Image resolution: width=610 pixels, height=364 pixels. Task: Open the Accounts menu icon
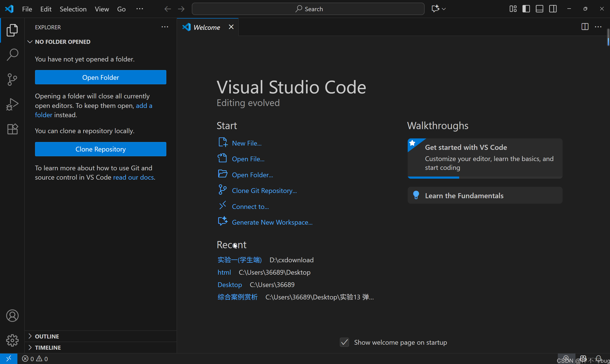pyautogui.click(x=12, y=315)
